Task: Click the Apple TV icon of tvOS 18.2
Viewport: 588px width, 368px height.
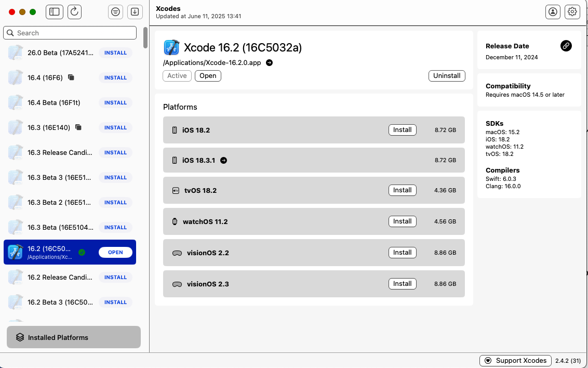Action: [x=176, y=191]
